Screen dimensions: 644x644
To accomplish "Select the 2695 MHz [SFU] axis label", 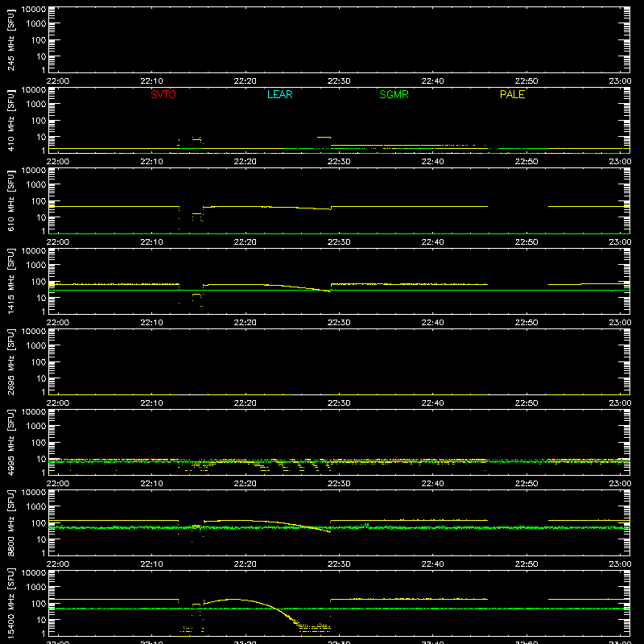I will (x=11, y=362).
